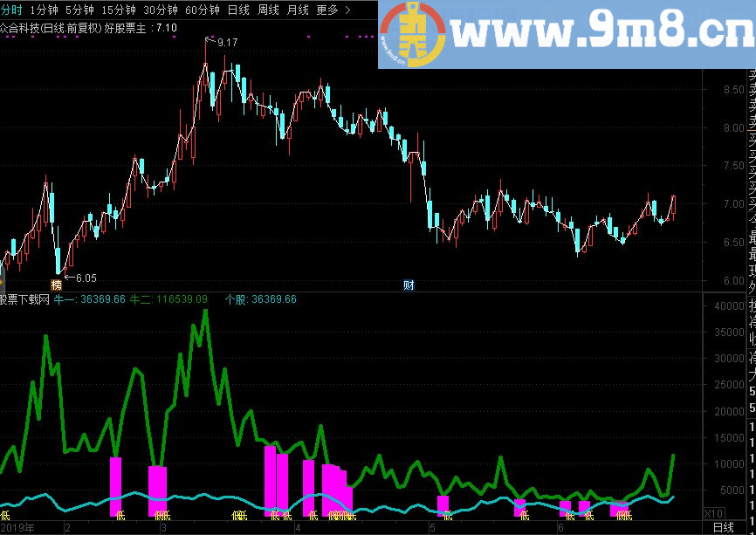
Task: Click the 财 financial marker icon
Action: [409, 285]
